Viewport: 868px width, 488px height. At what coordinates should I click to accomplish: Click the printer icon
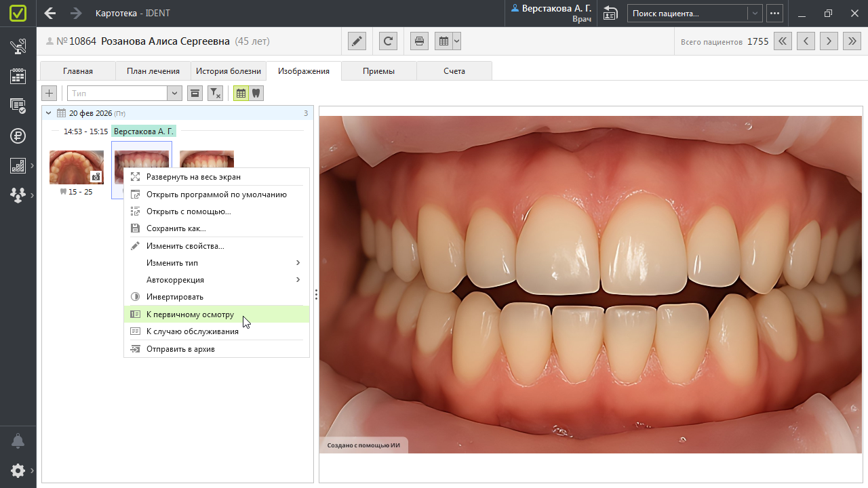coord(420,41)
